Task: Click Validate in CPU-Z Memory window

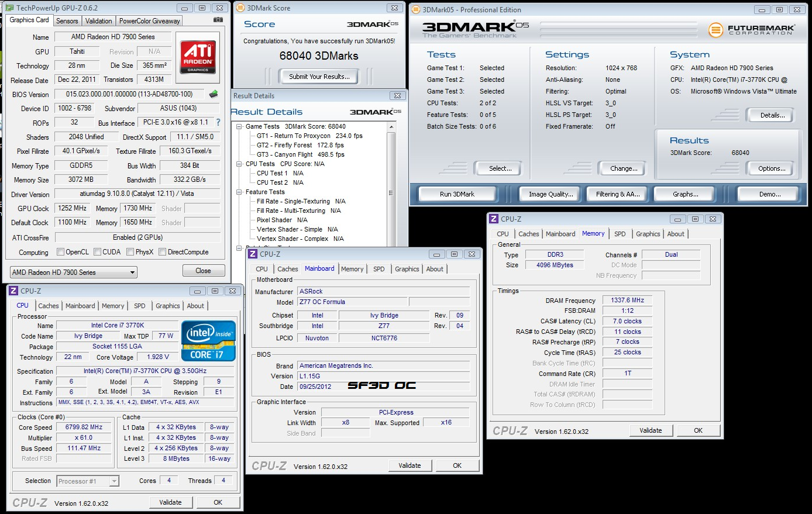Action: [651, 430]
